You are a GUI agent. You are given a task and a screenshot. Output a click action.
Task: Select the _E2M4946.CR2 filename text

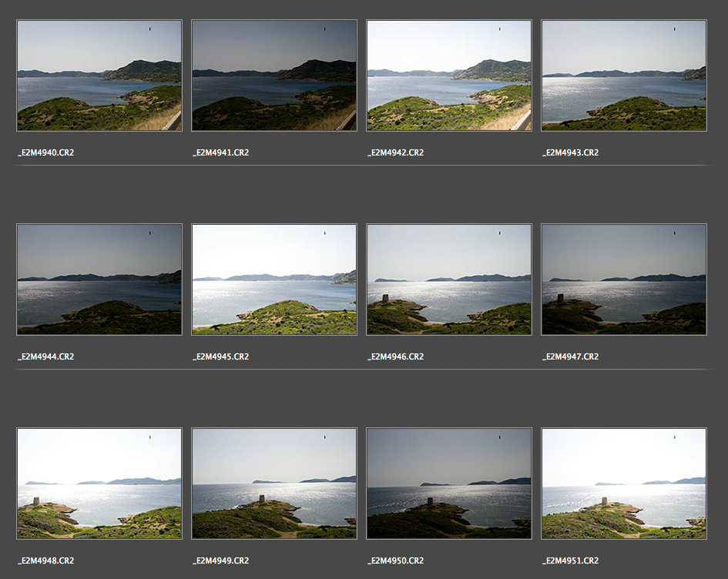[395, 356]
